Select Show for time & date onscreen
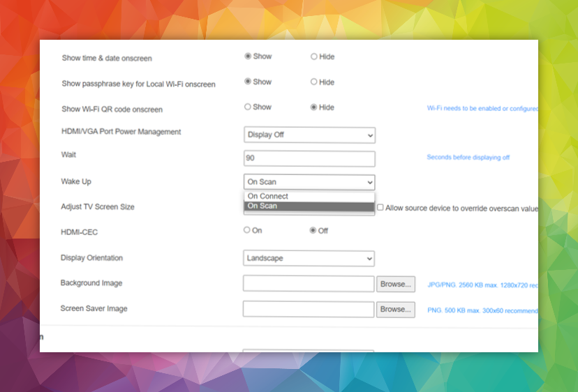 (x=248, y=56)
